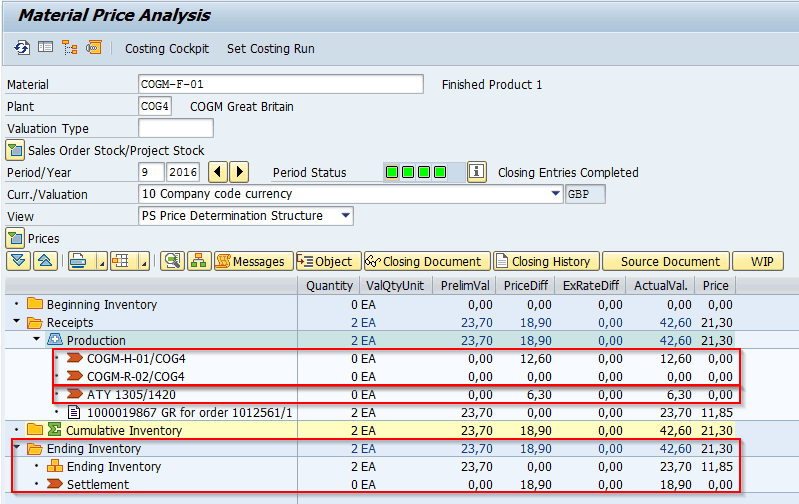Screen dimensions: 799x504
Task: Click the Collapse all nodes icon
Action: pyautogui.click(x=45, y=261)
